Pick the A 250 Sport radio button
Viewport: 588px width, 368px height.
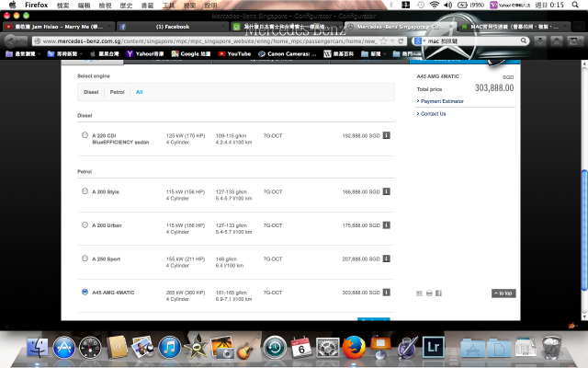[x=85, y=259]
